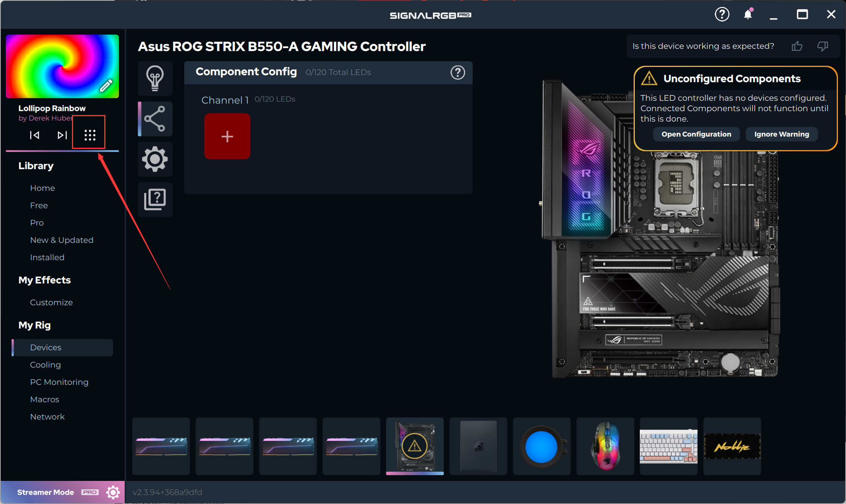
Task: Give thumbs up device feedback
Action: [x=797, y=46]
